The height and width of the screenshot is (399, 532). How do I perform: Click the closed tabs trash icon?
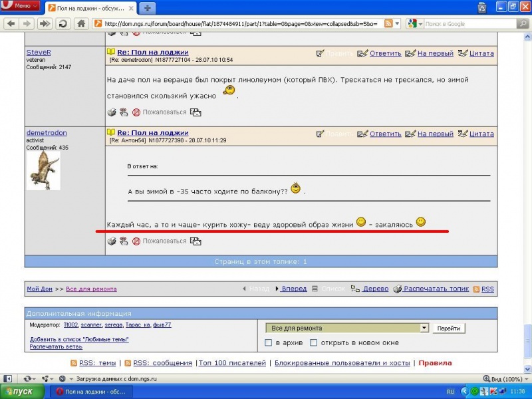481,8
